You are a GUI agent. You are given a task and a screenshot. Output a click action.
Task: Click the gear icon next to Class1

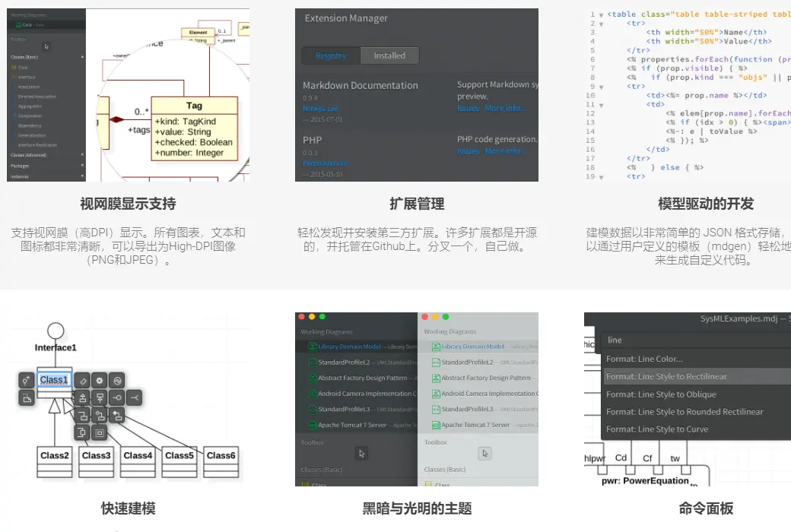pyautogui.click(x=100, y=380)
